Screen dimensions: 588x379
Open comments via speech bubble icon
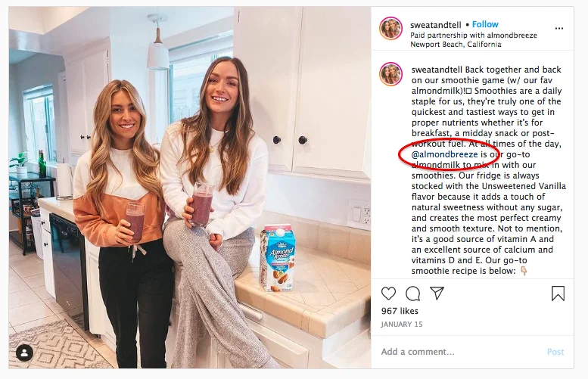413,294
